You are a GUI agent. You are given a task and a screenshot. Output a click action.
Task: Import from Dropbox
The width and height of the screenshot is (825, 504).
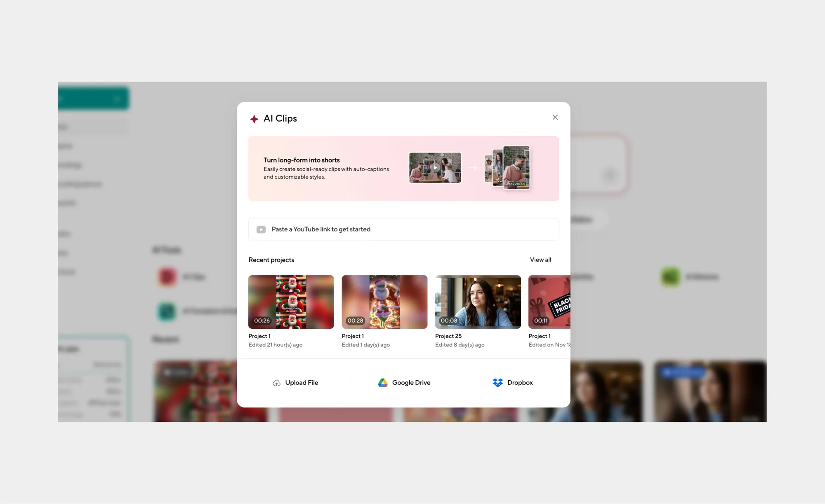520,383
